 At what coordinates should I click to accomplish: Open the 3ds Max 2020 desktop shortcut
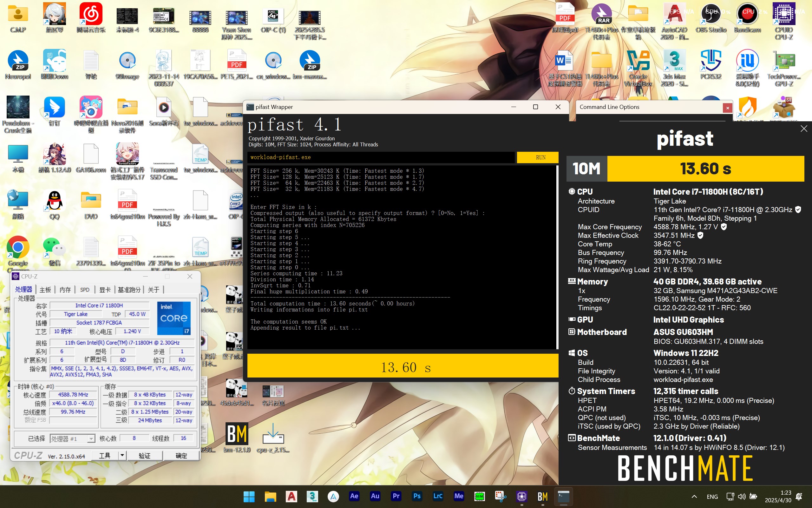674,68
